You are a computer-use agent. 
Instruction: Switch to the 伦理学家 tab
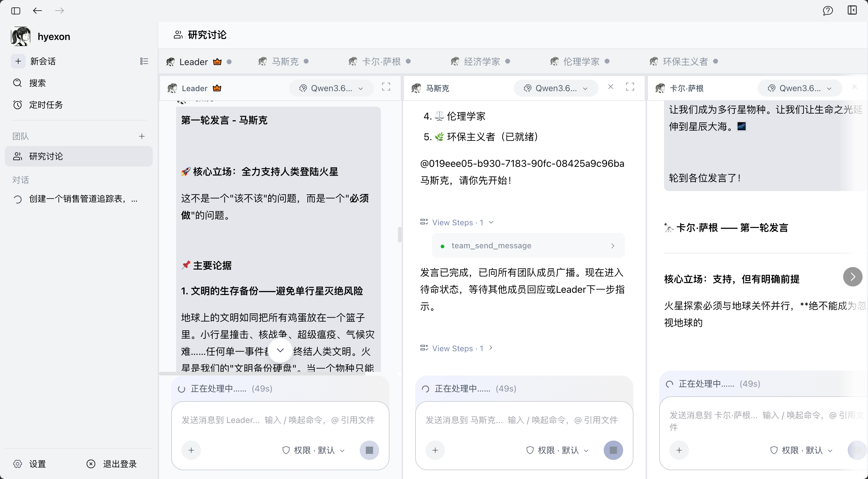pos(579,61)
